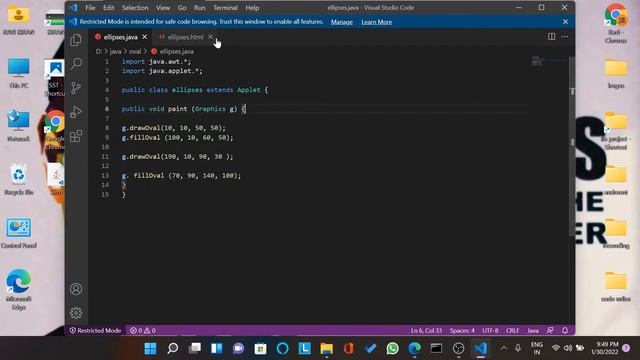Open the Manage gear icon
The width and height of the screenshot is (640, 360).
pyautogui.click(x=76, y=313)
